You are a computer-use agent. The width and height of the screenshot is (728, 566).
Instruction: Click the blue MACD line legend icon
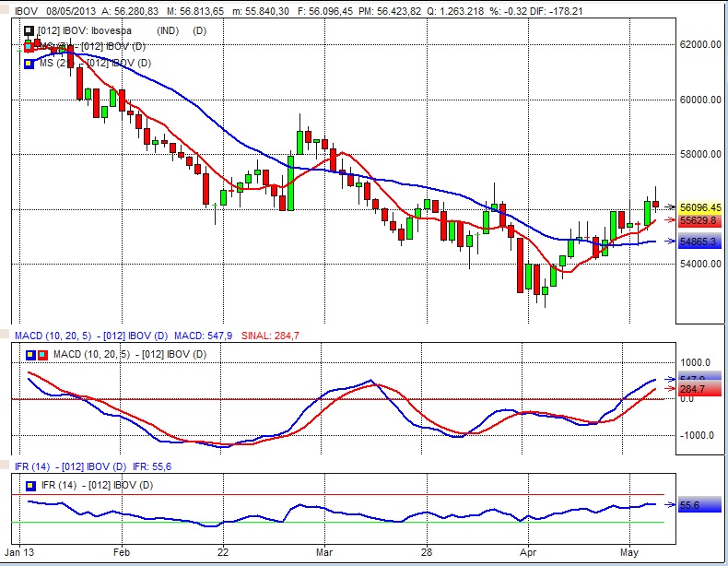click(29, 354)
